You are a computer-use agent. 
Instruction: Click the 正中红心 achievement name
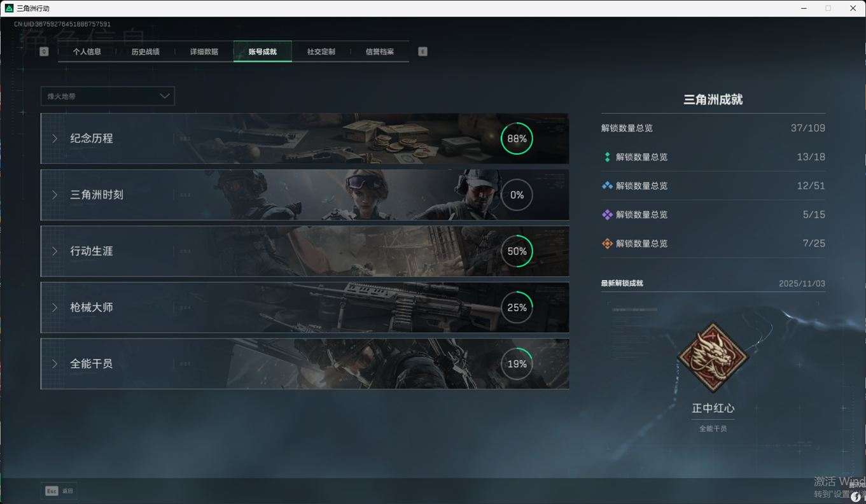[713, 409]
